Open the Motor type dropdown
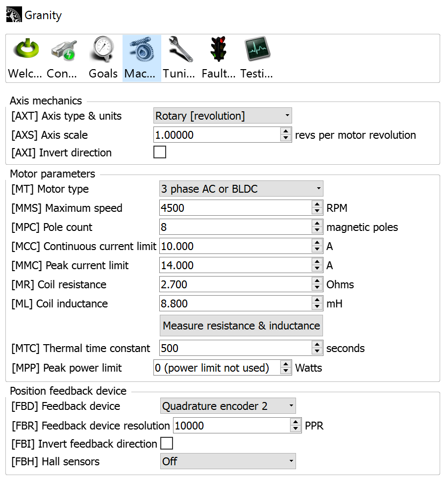 coord(241,189)
